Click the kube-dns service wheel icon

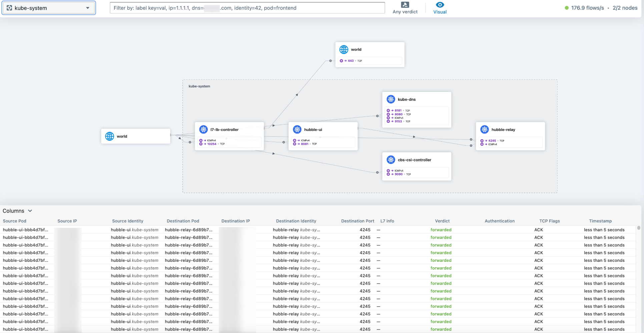coord(391,99)
